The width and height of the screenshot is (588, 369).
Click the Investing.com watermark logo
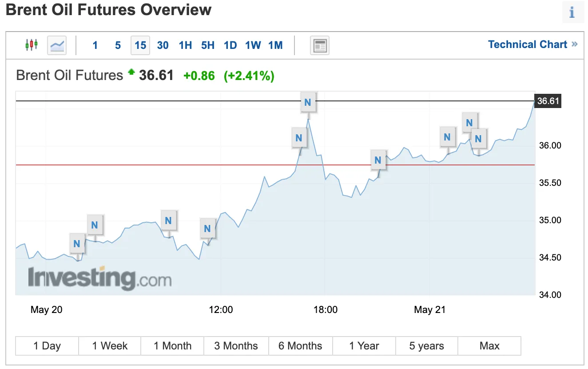click(99, 279)
